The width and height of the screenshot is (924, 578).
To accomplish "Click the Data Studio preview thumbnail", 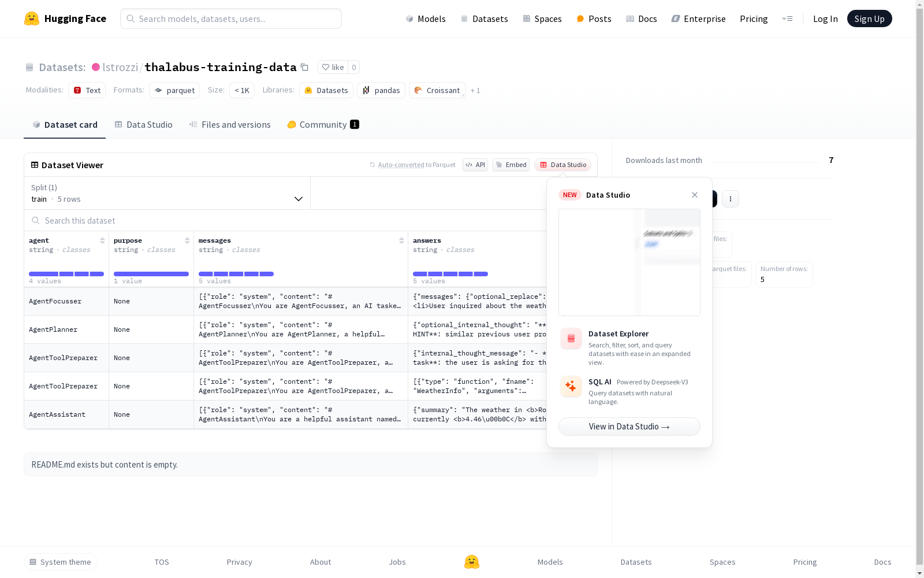I will point(629,262).
